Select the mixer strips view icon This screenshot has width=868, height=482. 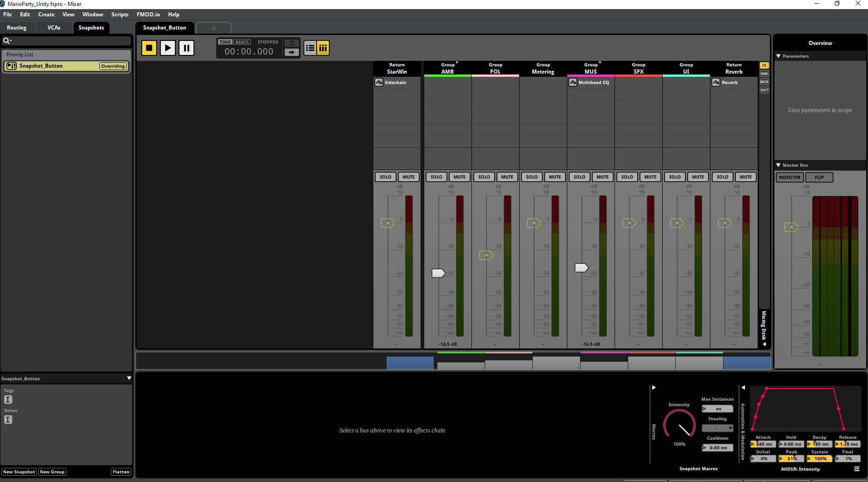click(x=323, y=48)
